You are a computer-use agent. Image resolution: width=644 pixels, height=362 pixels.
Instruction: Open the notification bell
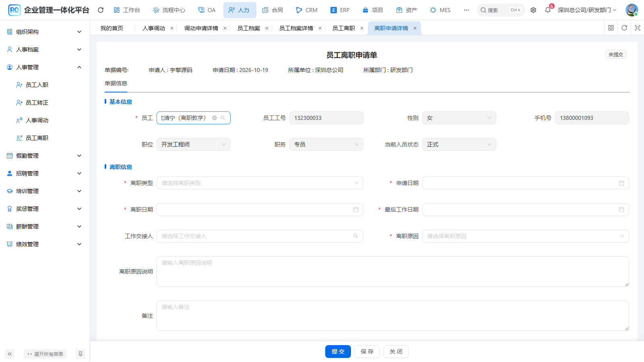(x=548, y=10)
